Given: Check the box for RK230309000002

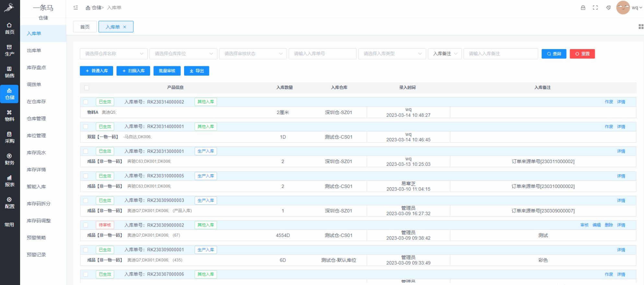Looking at the screenshot, I should pyautogui.click(x=86, y=225).
